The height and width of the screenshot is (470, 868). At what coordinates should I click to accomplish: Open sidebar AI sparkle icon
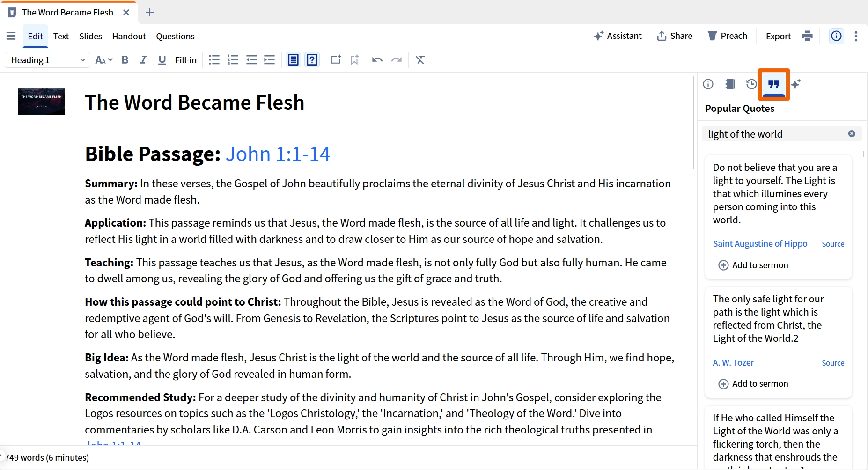796,84
